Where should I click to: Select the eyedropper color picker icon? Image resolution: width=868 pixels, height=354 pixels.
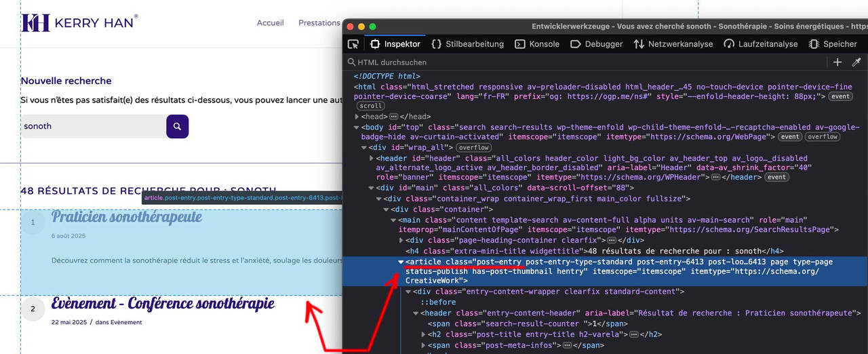[x=856, y=62]
